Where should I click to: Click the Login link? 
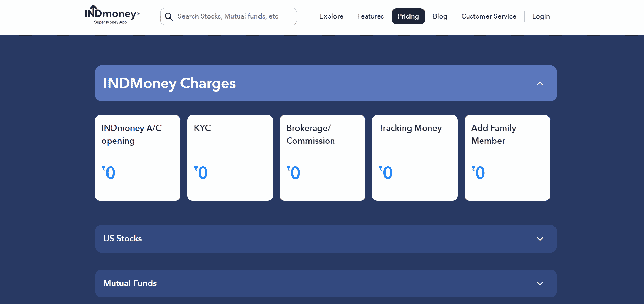pyautogui.click(x=541, y=16)
